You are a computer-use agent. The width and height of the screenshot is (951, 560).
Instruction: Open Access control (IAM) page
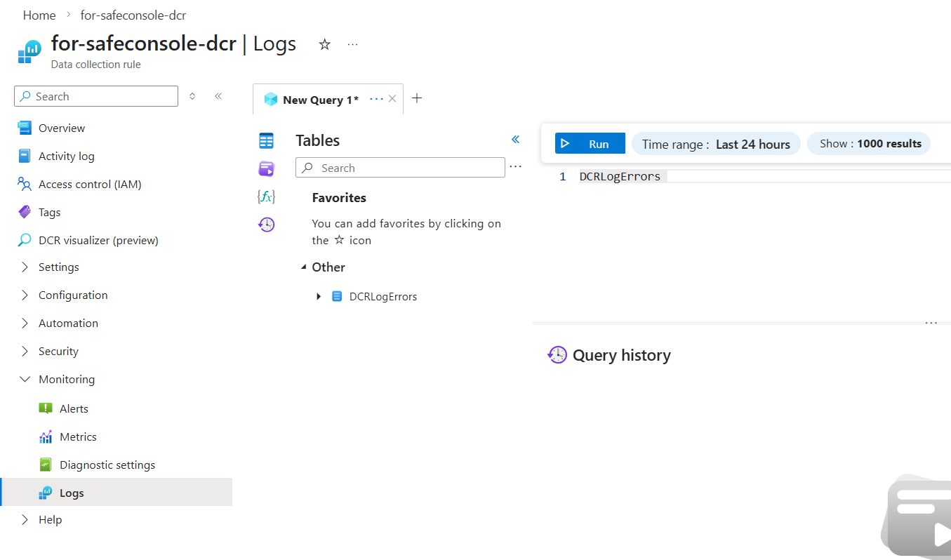tap(90, 184)
